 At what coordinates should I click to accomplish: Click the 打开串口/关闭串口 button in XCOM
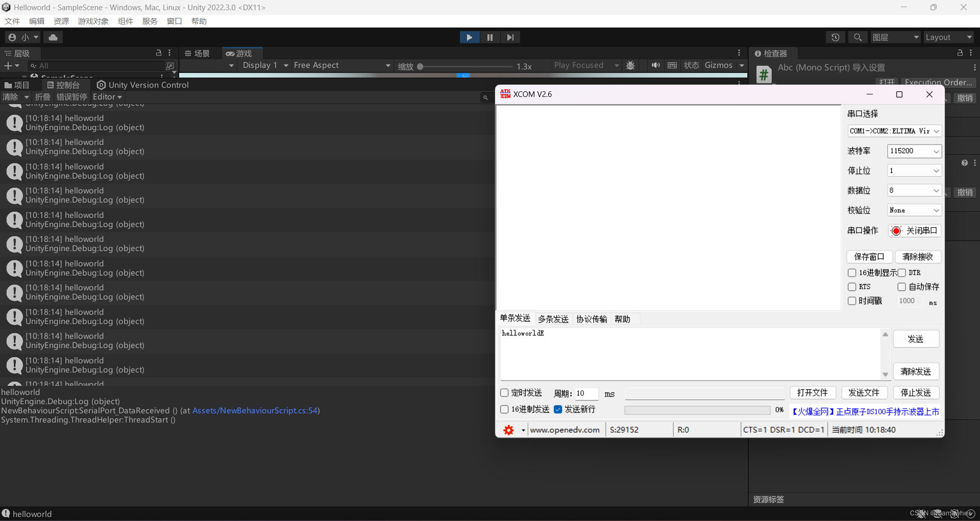[916, 230]
